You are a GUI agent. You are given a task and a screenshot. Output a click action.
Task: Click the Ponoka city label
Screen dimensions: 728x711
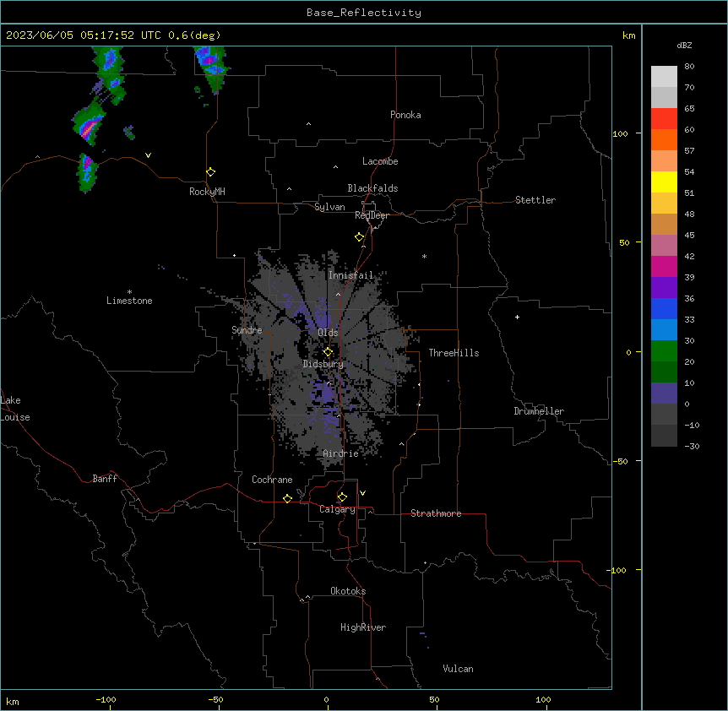[405, 115]
